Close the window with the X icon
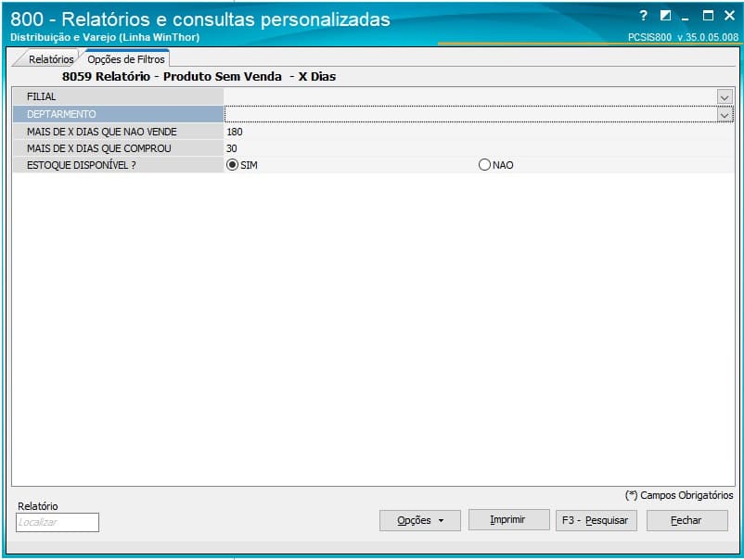Viewport: 744px width, 560px height. tap(729, 16)
